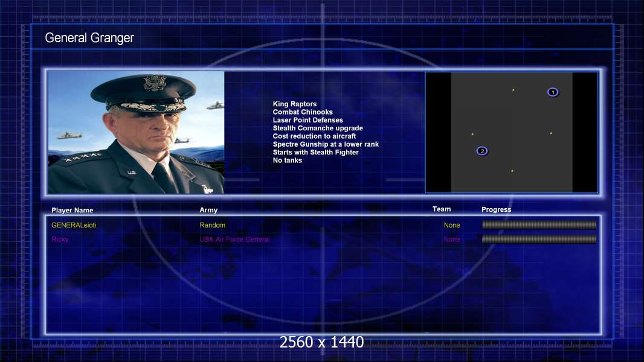Click Laser Point Defenses feature line
The height and width of the screenshot is (362, 644).
308,120
